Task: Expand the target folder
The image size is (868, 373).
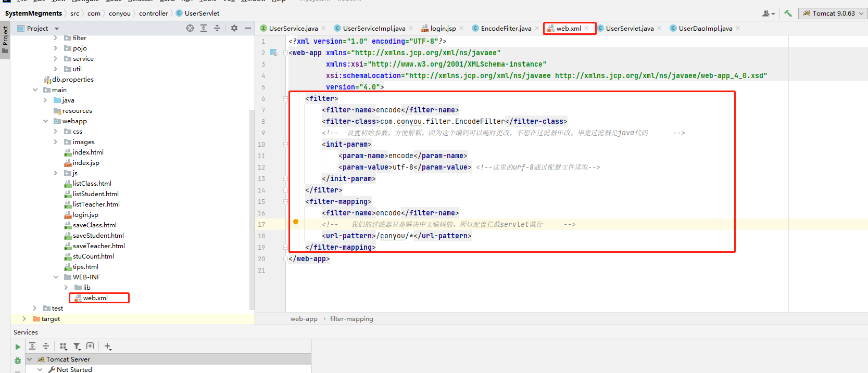Action: tap(24, 319)
